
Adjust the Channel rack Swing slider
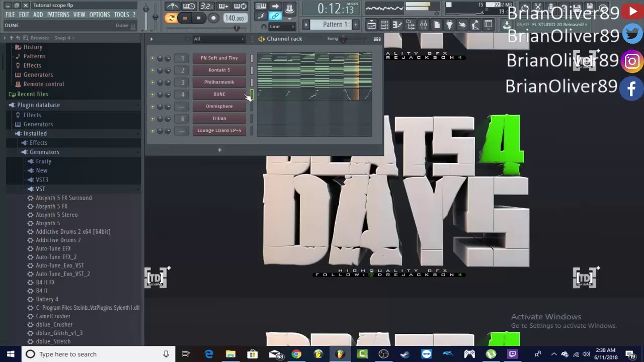point(344,39)
